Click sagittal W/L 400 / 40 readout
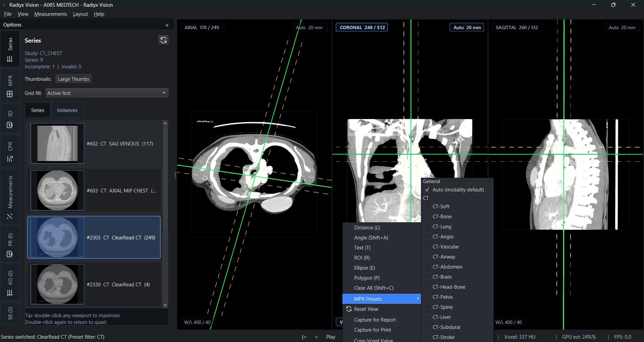The height and width of the screenshot is (342, 644). (x=508, y=322)
